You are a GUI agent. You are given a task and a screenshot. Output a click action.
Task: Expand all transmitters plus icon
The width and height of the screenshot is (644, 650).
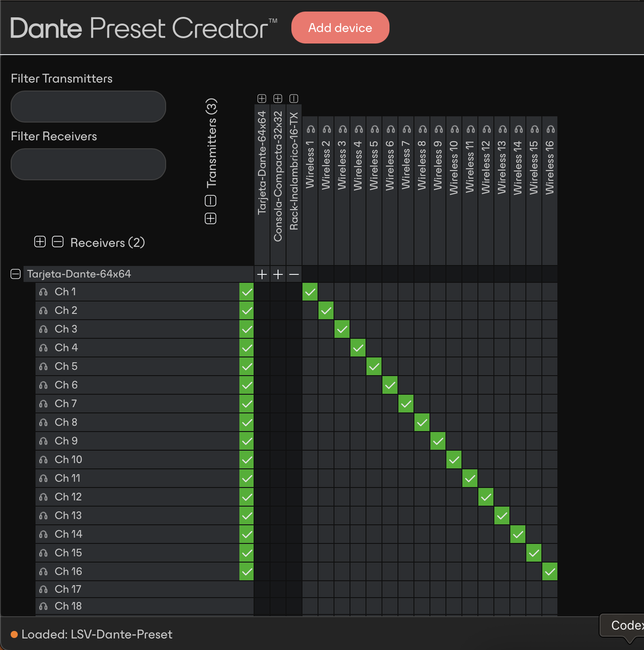tap(211, 218)
